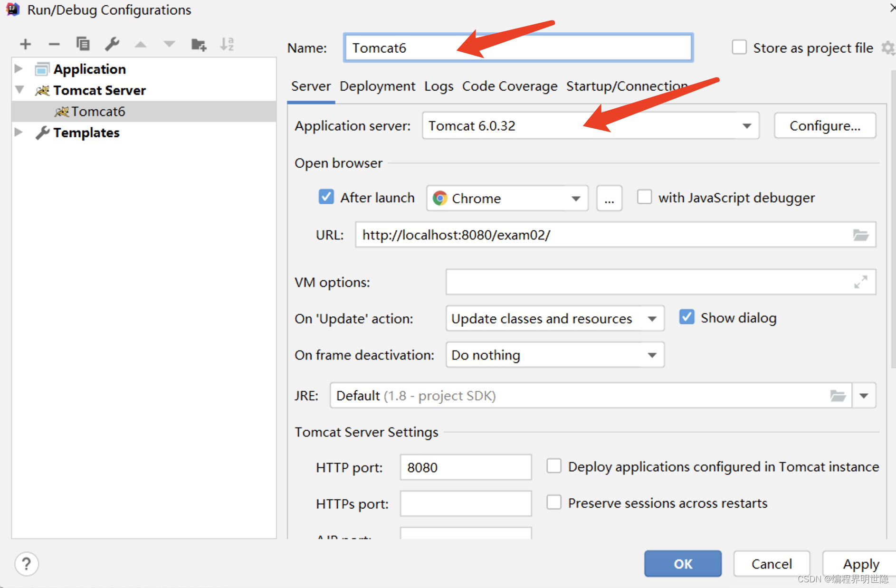Click the VM options input field

[660, 282]
